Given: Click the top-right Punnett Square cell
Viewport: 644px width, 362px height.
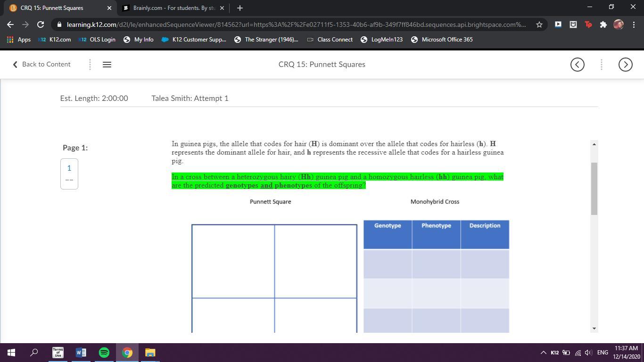Looking at the screenshot, I should 316,262.
